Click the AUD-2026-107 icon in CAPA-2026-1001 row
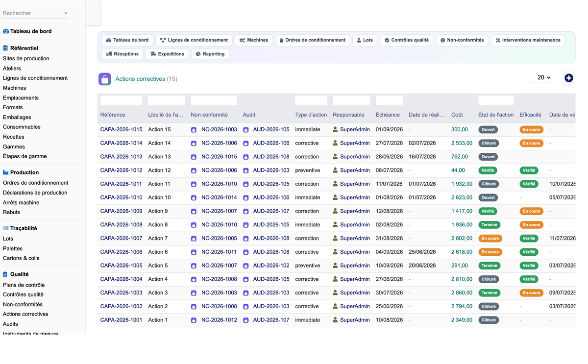Image resolution: width=588 pixels, height=364 pixels. pyautogui.click(x=245, y=320)
